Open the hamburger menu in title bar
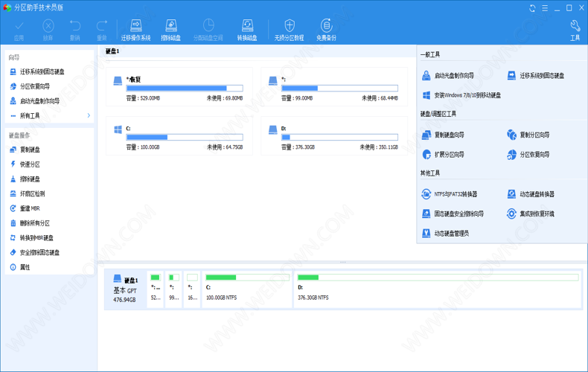 coord(545,8)
